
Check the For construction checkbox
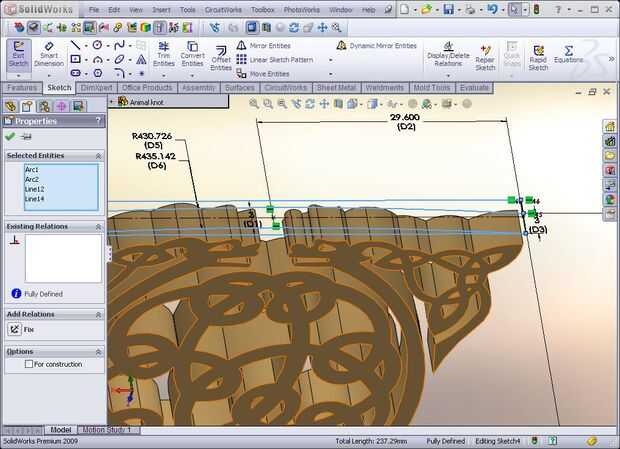point(29,364)
